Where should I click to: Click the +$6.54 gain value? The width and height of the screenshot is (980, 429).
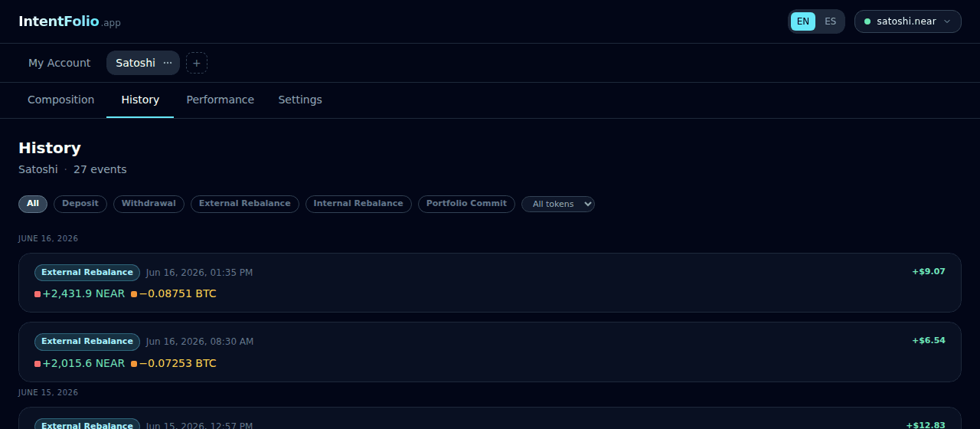(x=929, y=340)
